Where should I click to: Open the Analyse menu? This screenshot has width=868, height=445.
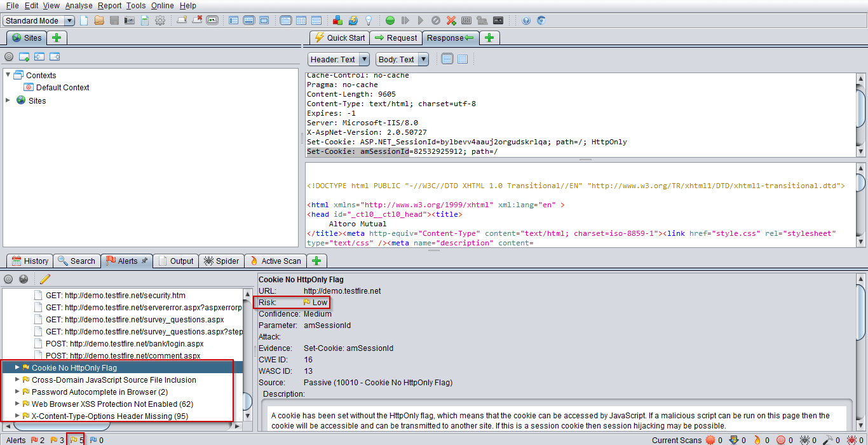[x=79, y=6]
